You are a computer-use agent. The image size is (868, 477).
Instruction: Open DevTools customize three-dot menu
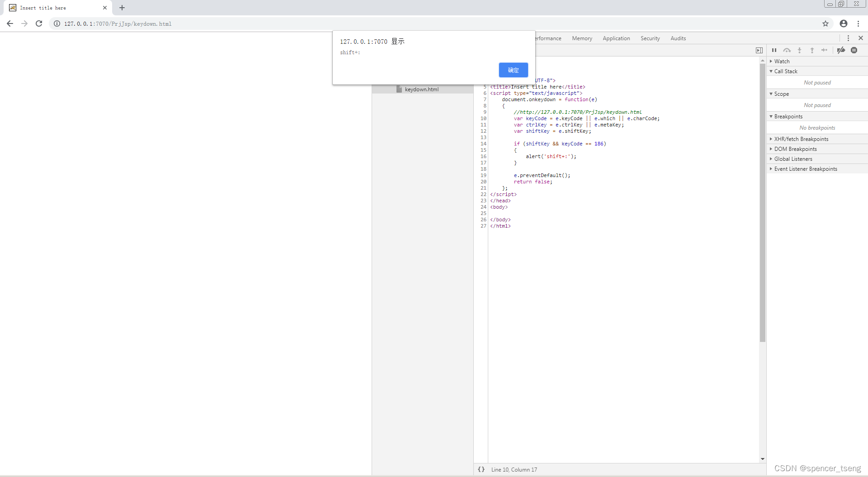(848, 38)
